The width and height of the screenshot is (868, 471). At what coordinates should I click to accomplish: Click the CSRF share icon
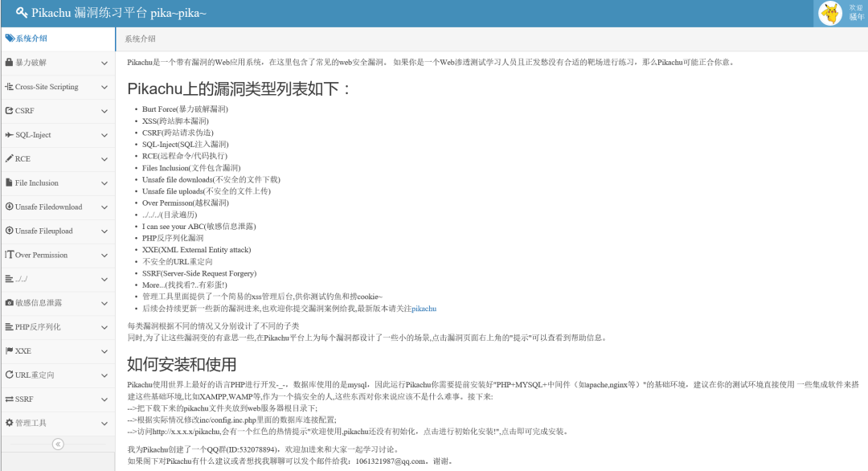[9, 111]
